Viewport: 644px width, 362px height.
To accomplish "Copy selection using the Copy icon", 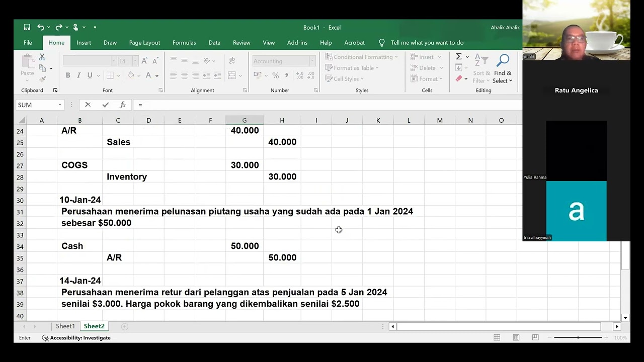I will click(43, 68).
